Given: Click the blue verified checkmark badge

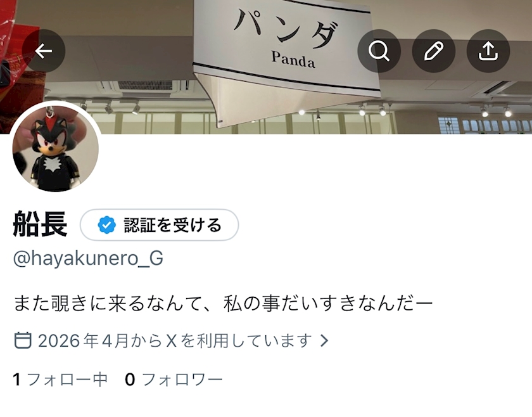Looking at the screenshot, I should [107, 225].
